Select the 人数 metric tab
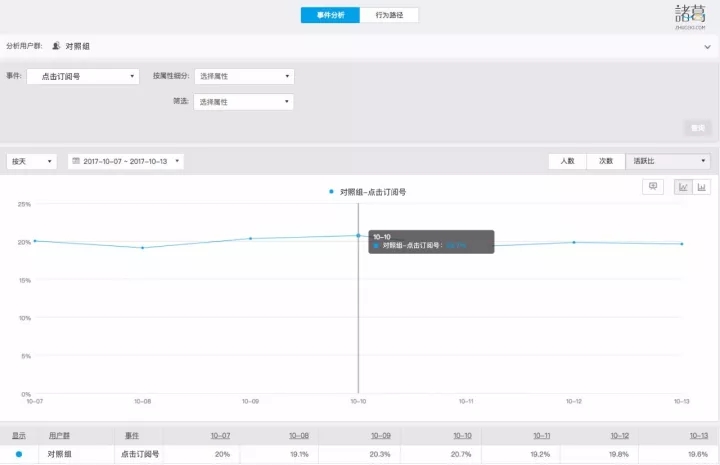Viewport: 720px width, 465px height. pyautogui.click(x=568, y=161)
